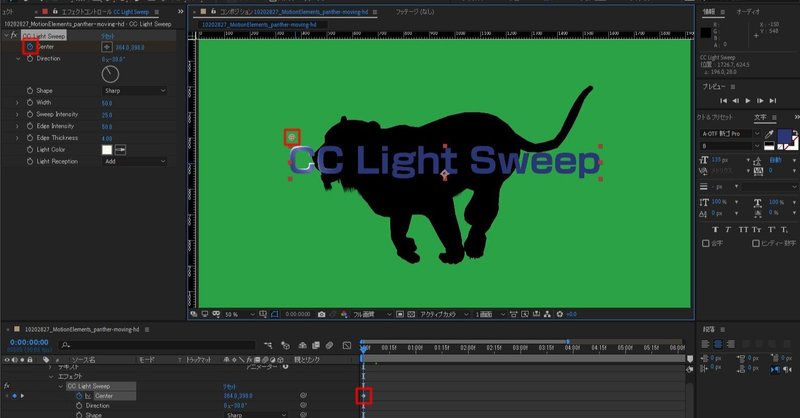This screenshot has height=418, width=800.
Task: Click the Character panel eyedropper icon
Action: pos(769,134)
